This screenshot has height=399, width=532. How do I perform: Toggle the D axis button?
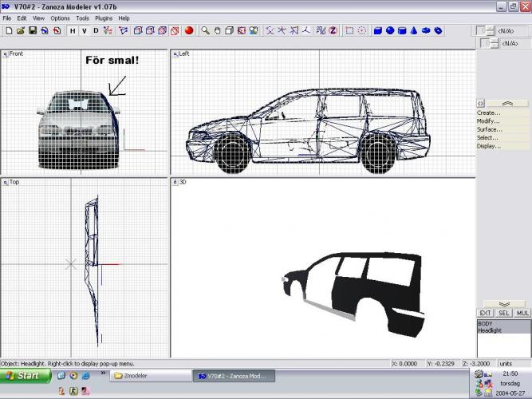pyautogui.click(x=96, y=30)
